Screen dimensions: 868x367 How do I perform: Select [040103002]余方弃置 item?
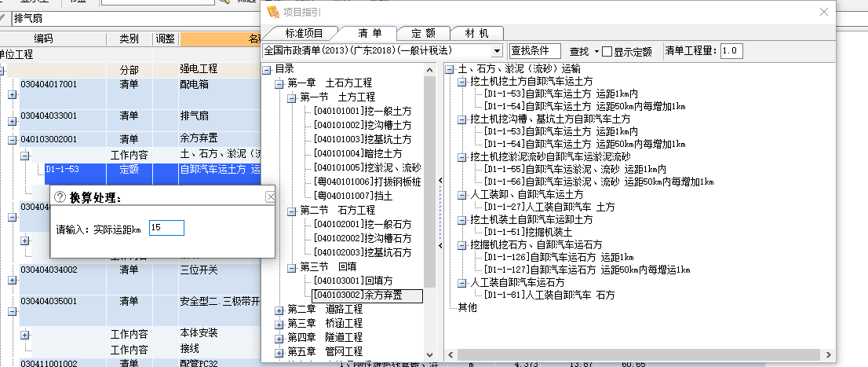click(367, 295)
